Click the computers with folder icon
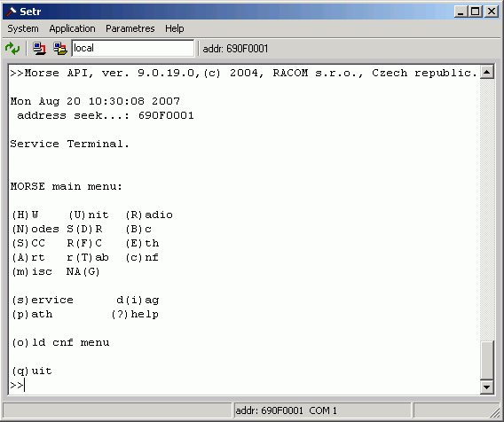Screen dimensions: 504x422 pyautogui.click(x=60, y=48)
